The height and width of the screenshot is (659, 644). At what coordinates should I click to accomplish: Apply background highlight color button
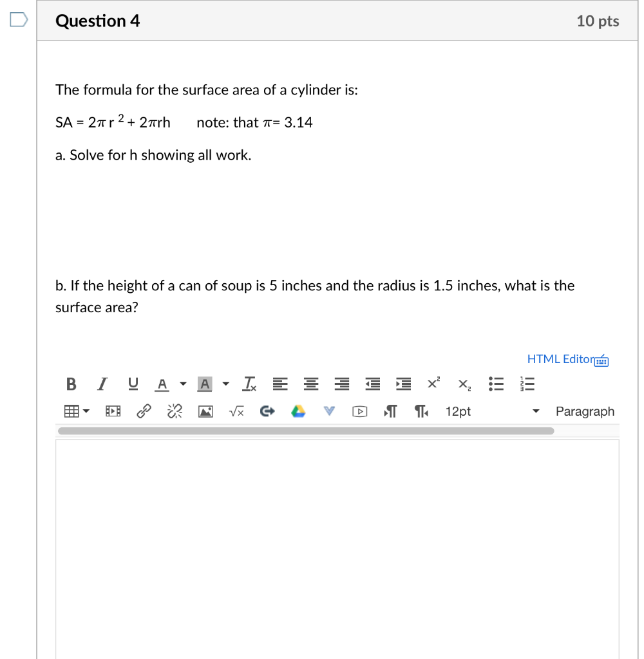point(205,384)
